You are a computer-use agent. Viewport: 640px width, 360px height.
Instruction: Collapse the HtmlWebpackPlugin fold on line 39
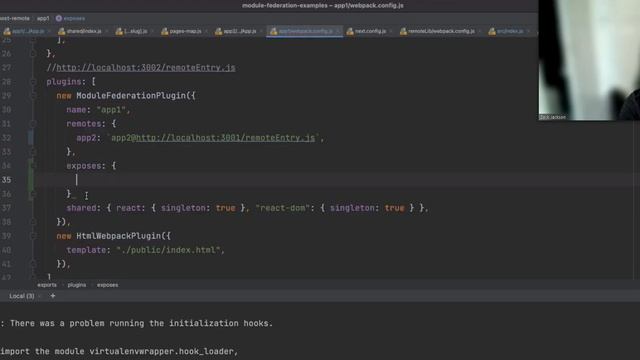33,236
